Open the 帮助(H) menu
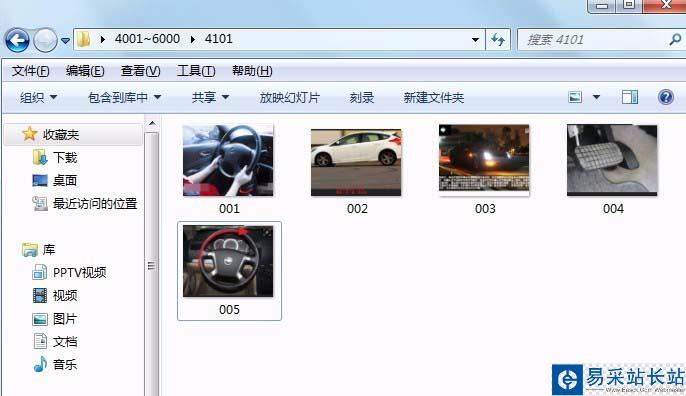 [x=252, y=71]
